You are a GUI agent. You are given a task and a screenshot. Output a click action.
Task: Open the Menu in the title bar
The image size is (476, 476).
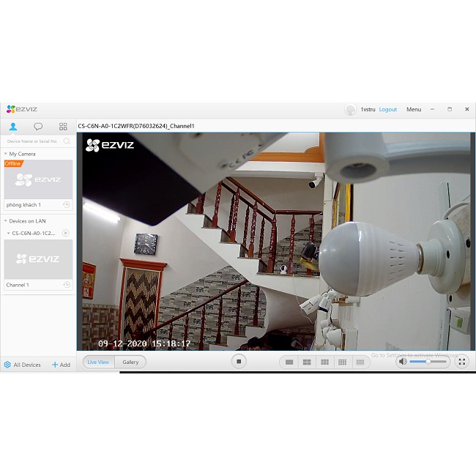pyautogui.click(x=414, y=109)
